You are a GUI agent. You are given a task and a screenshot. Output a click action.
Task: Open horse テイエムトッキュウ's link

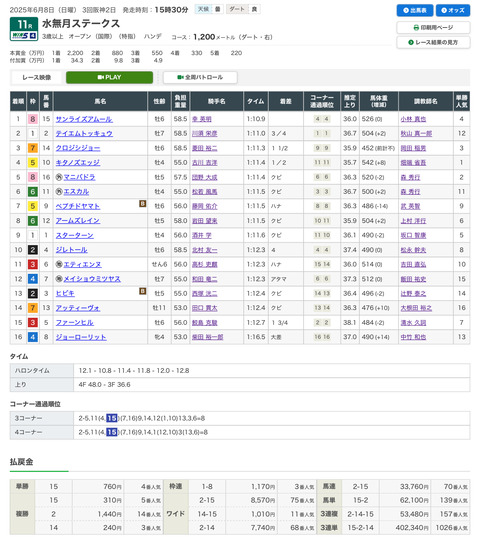coord(84,134)
